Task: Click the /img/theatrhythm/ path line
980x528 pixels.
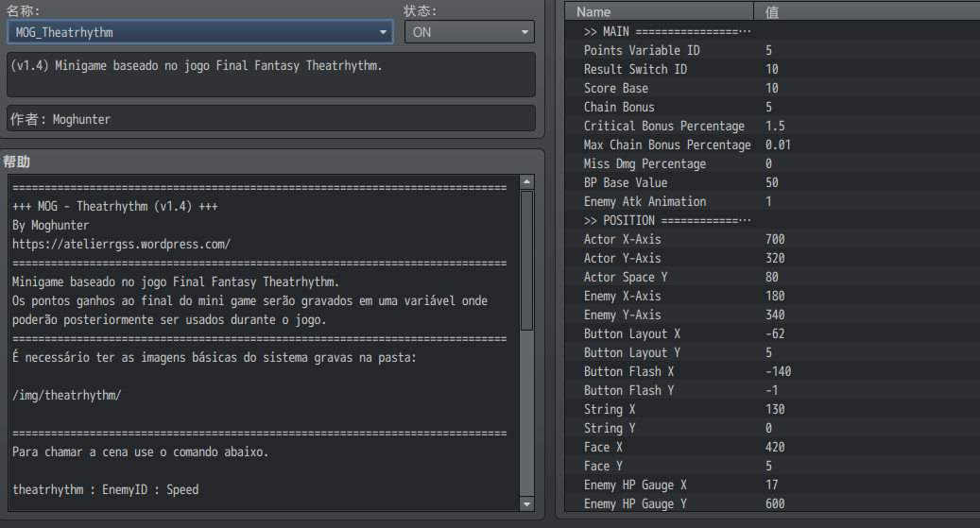Action: pos(67,396)
